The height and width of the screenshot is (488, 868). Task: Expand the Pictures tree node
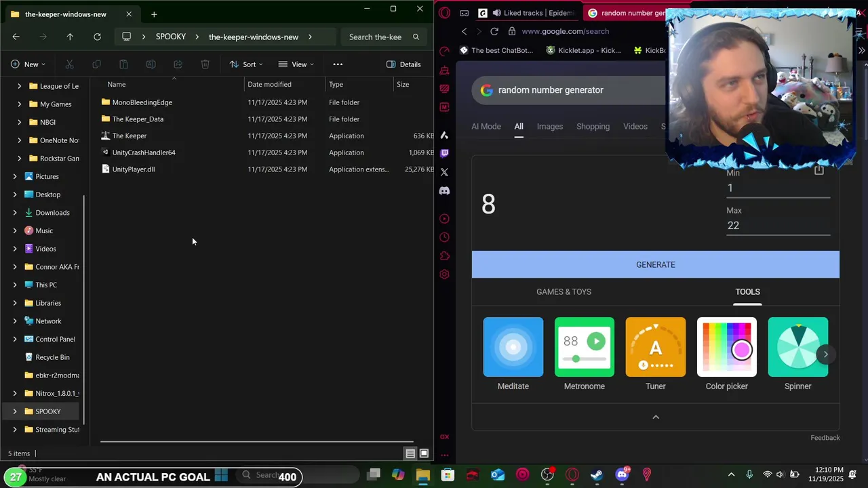[15, 177]
